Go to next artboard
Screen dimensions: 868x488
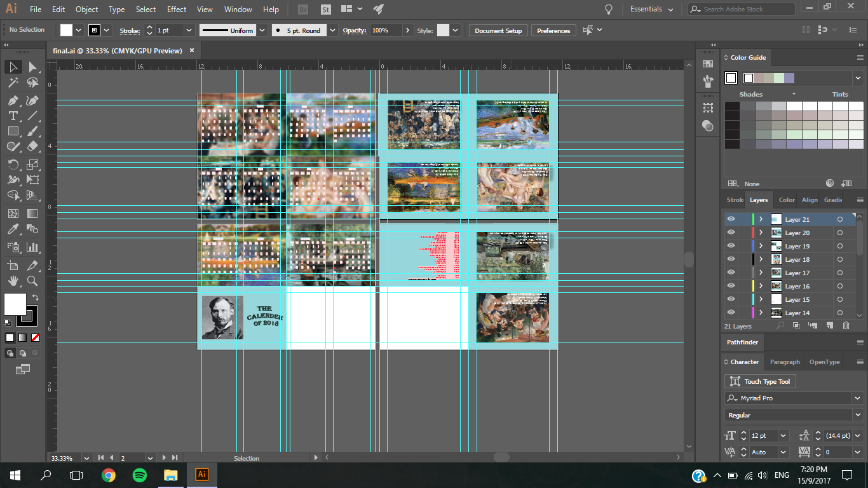164,457
